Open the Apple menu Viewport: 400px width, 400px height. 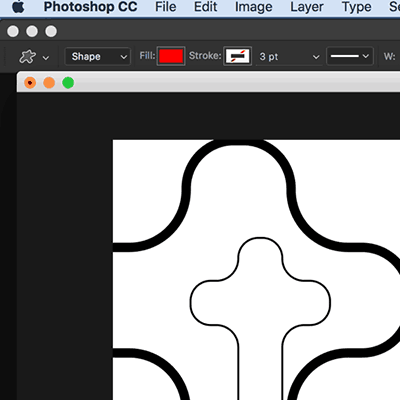click(x=18, y=7)
